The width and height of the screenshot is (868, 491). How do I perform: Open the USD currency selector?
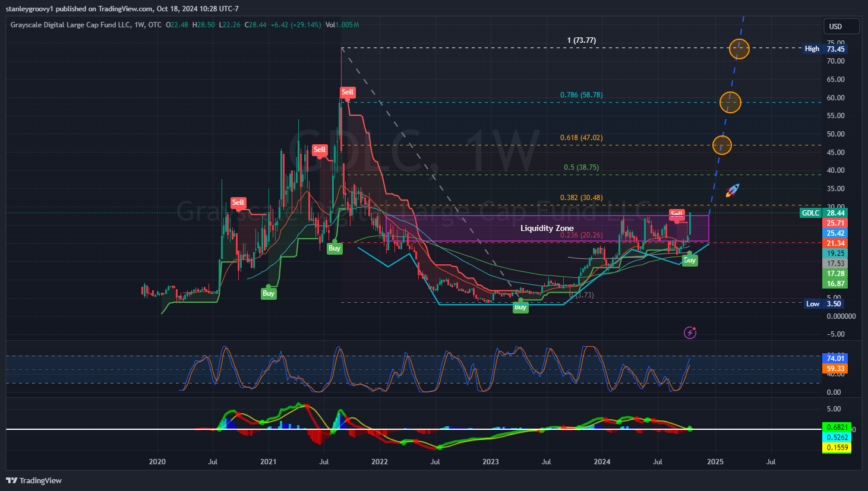pos(841,27)
